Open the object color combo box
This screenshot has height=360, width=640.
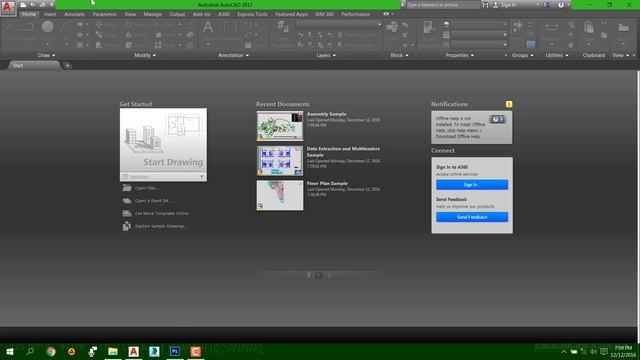(479, 25)
